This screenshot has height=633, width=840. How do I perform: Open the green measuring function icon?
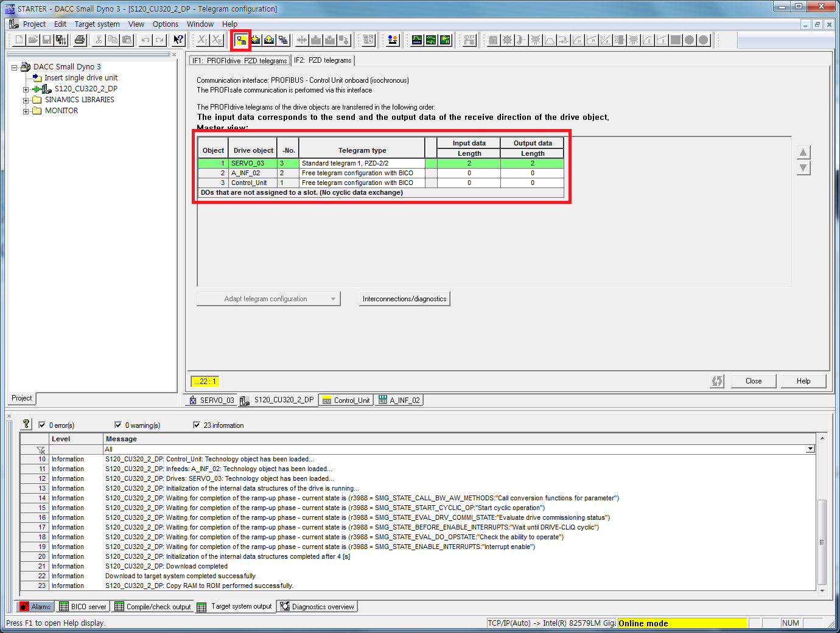[431, 40]
